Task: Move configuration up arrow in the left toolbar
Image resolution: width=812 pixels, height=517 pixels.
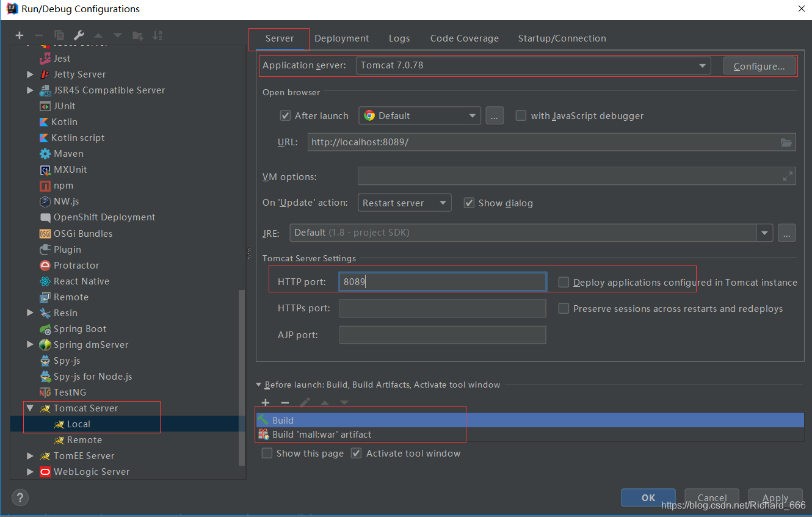Action: click(x=98, y=35)
